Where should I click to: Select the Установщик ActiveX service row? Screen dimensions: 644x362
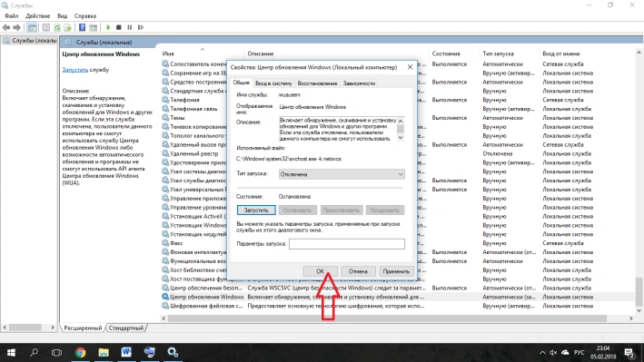click(x=399, y=216)
